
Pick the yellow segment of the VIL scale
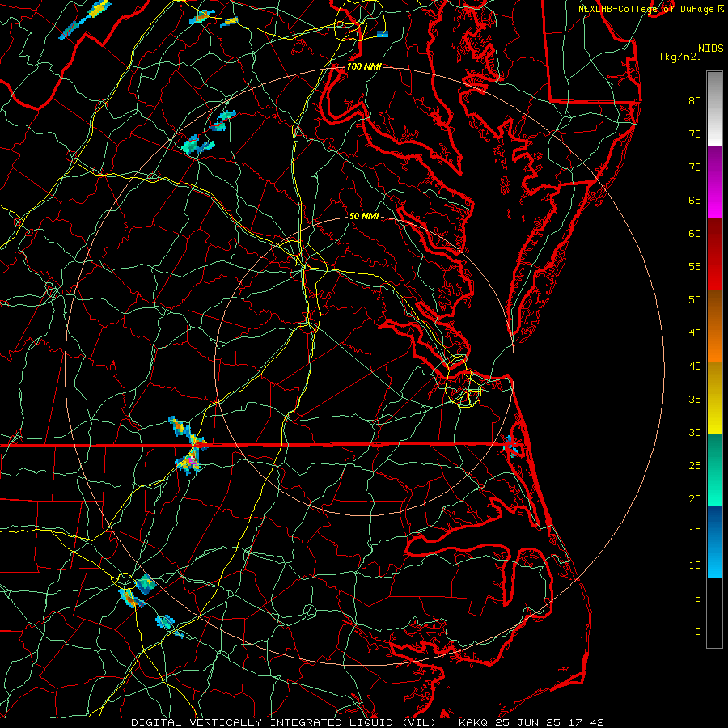[714, 398]
